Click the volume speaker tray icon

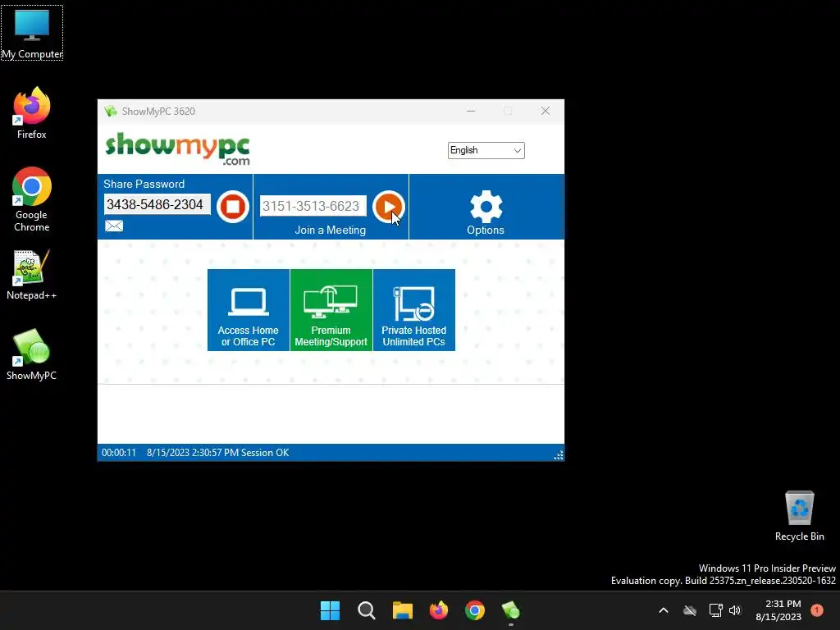tap(735, 610)
